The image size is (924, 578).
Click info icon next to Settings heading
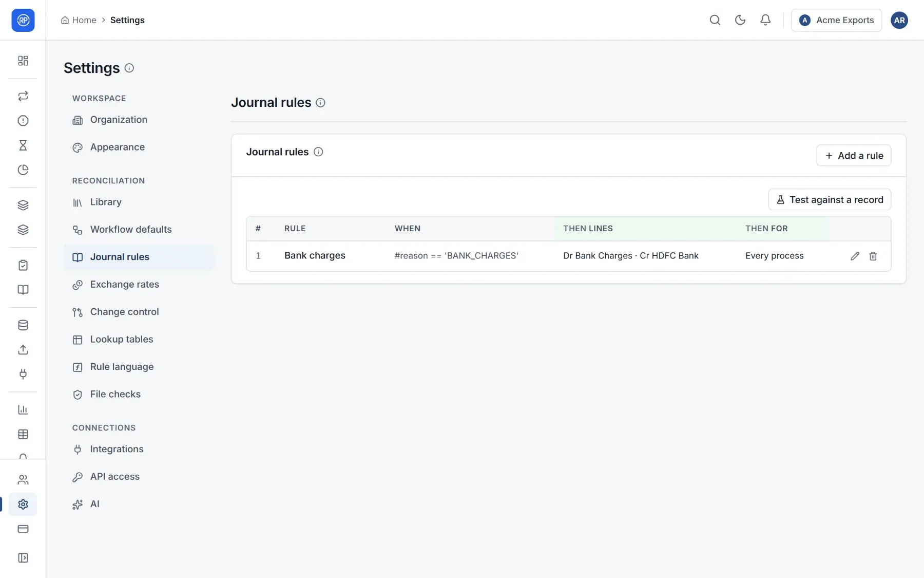tap(129, 68)
